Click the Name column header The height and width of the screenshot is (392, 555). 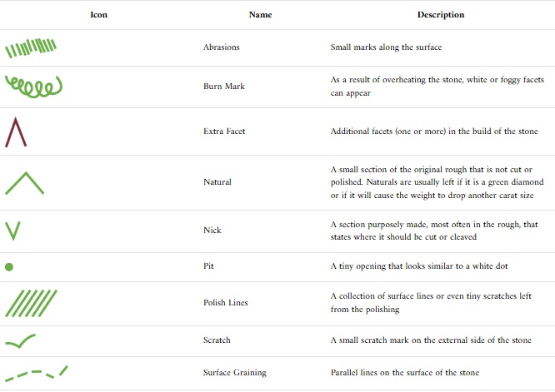[x=261, y=15]
